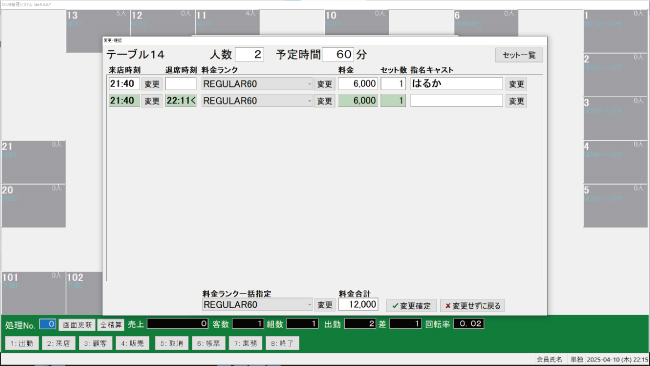
Task: Click the 画面更新 button
Action: pos(77,325)
